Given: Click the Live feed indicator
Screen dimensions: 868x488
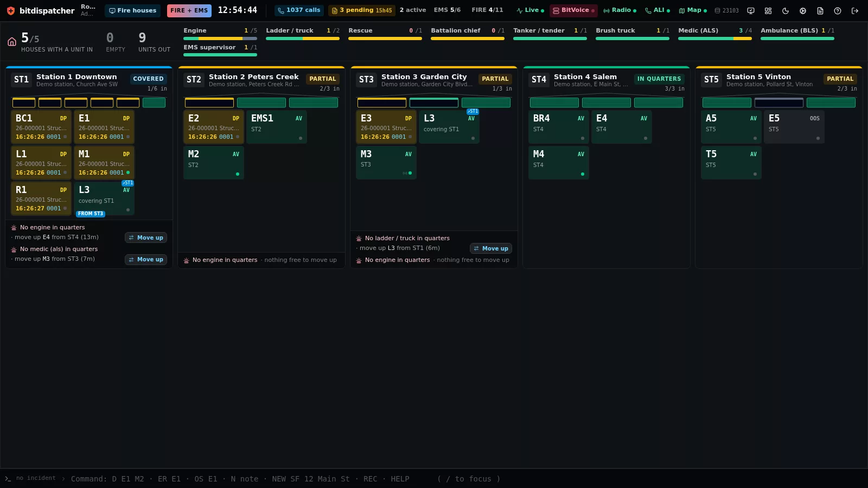Looking at the screenshot, I should [530, 10].
